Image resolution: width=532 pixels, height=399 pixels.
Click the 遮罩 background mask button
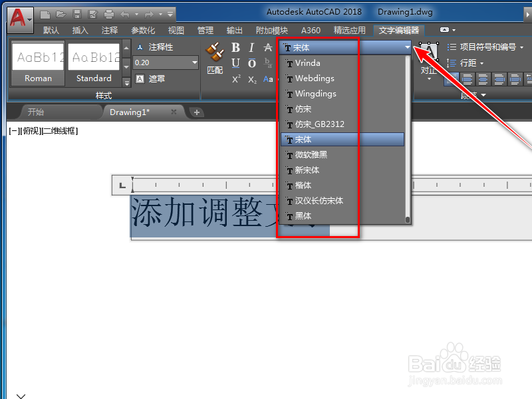[x=151, y=79]
